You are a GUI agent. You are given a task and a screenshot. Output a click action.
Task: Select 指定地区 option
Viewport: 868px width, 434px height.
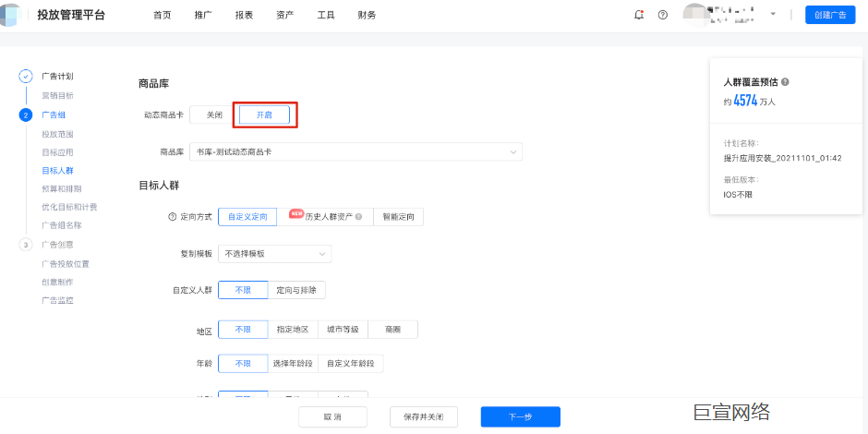coord(293,330)
